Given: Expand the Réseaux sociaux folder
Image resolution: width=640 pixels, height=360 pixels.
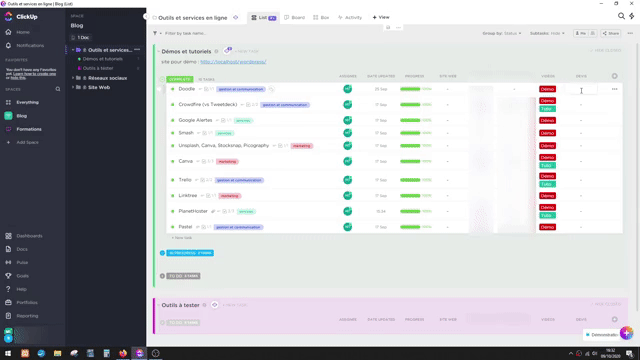Looking at the screenshot, I should pos(73,78).
